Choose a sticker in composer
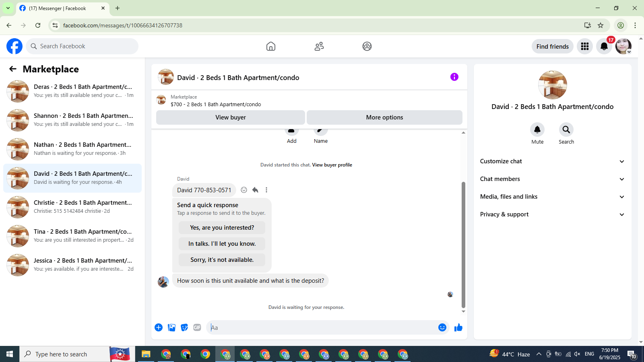The image size is (644, 362). (x=184, y=327)
